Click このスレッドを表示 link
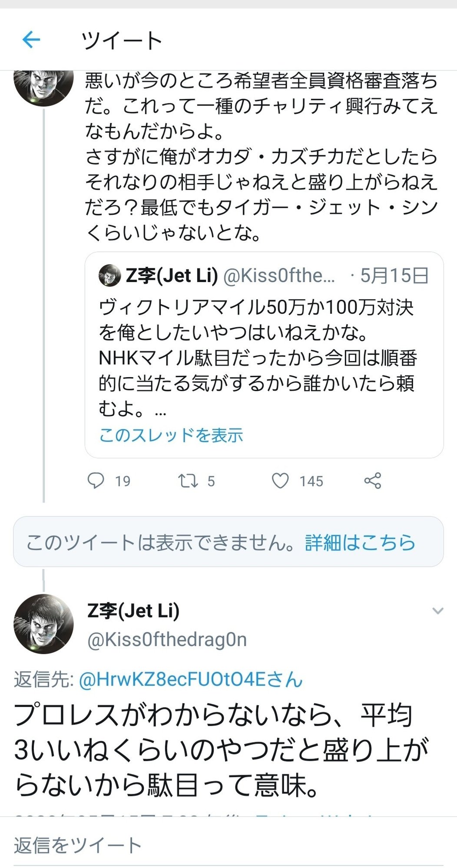Viewport: 457px width, 868px height. click(x=171, y=435)
